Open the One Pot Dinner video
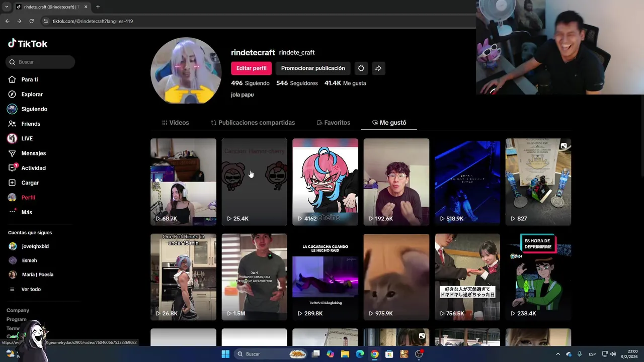 click(183, 277)
